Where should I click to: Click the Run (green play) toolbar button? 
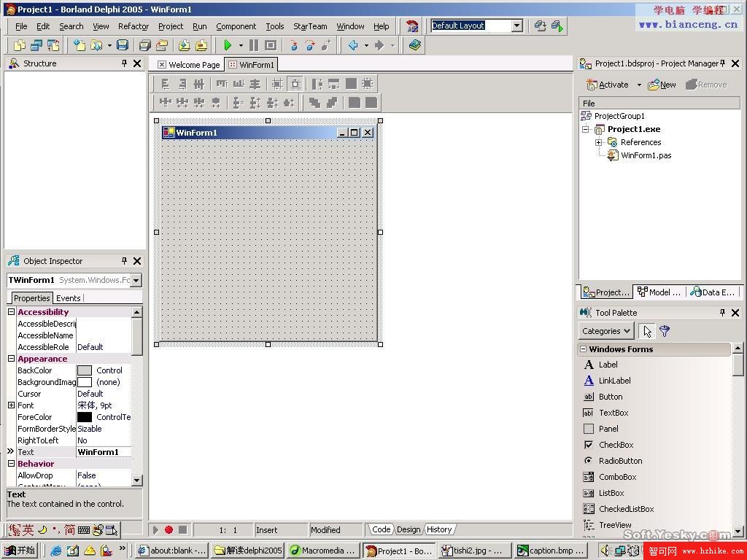pos(228,45)
